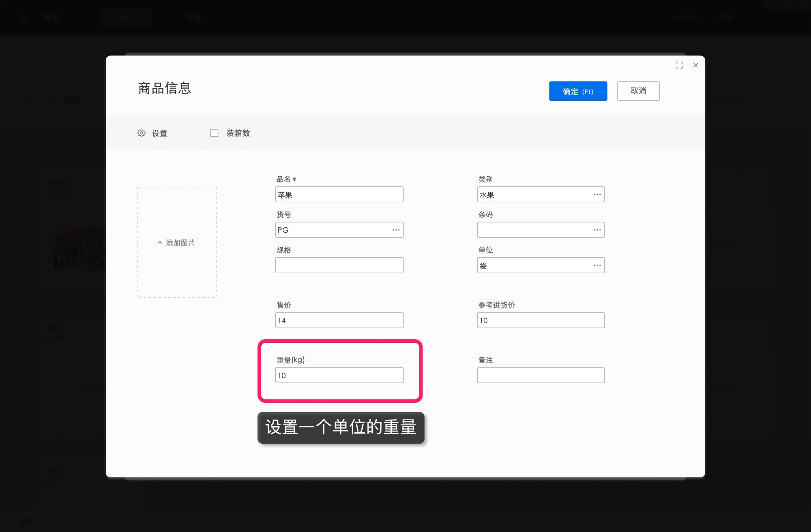Add a product image via 添加图片
811x532 pixels.
click(177, 242)
